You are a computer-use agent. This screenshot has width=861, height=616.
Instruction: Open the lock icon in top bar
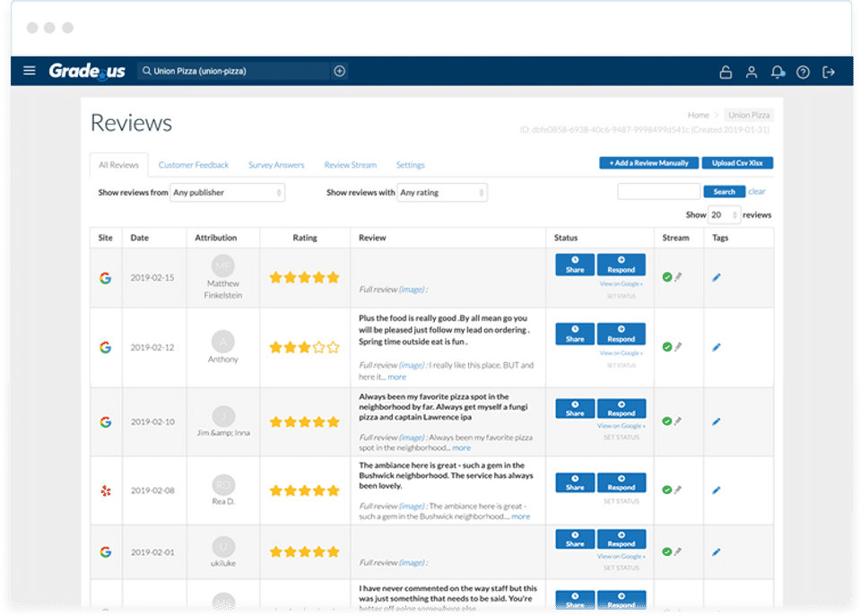coord(726,72)
